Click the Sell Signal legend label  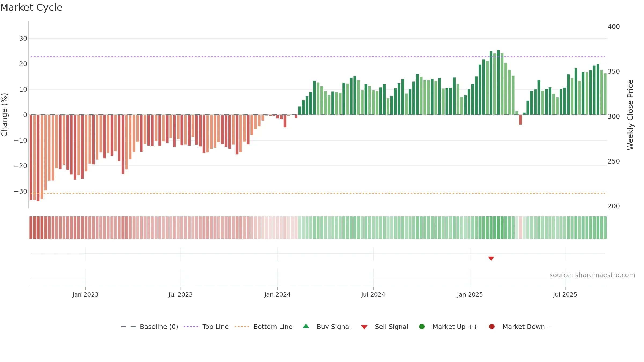tap(391, 327)
